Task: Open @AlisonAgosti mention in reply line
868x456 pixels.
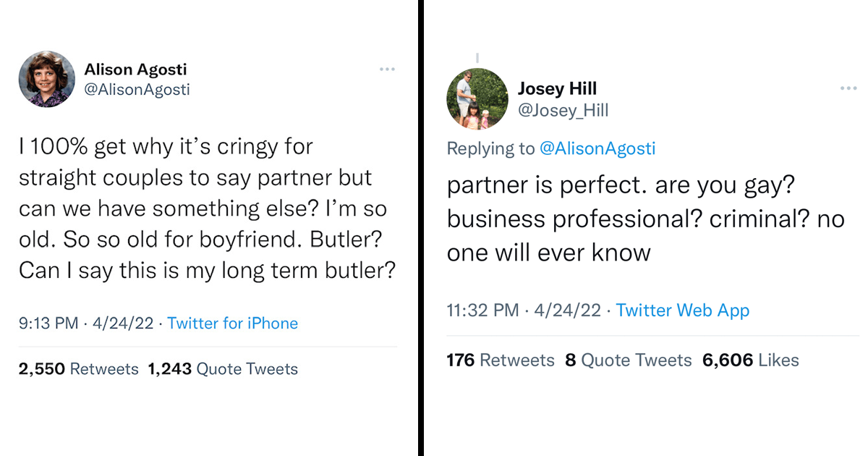Action: pyautogui.click(x=597, y=148)
